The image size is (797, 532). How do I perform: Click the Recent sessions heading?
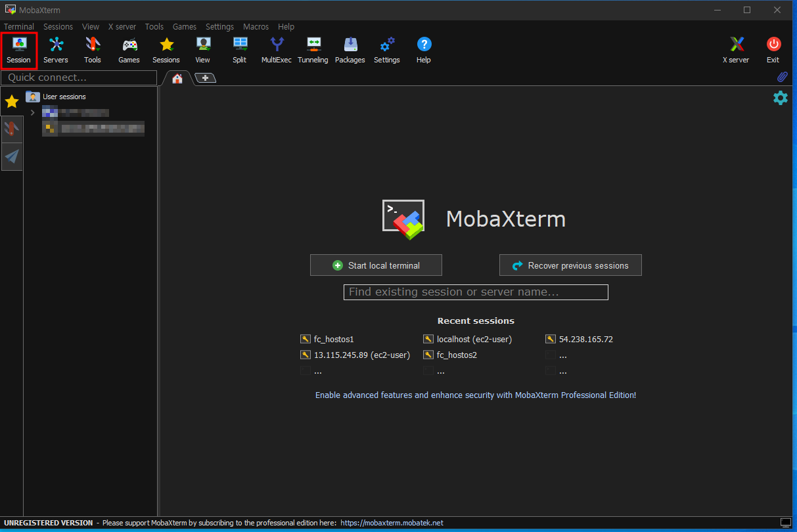coord(476,321)
